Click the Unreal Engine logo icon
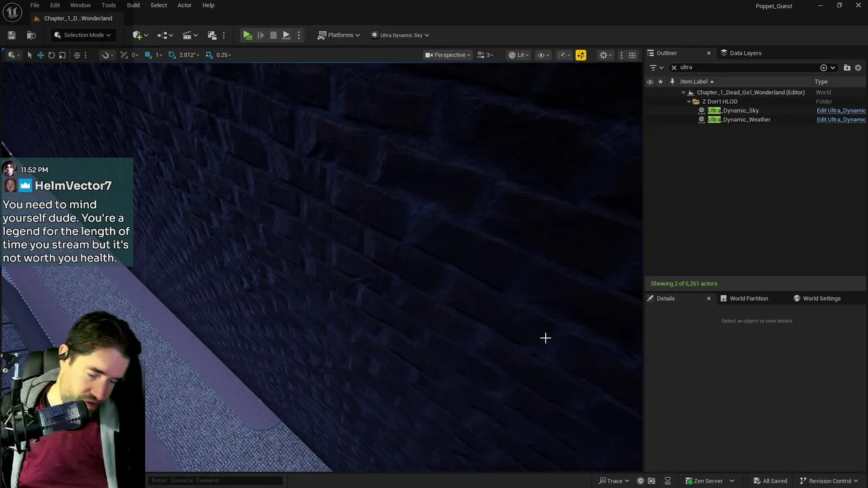Viewport: 868px width, 488px height. click(x=12, y=12)
